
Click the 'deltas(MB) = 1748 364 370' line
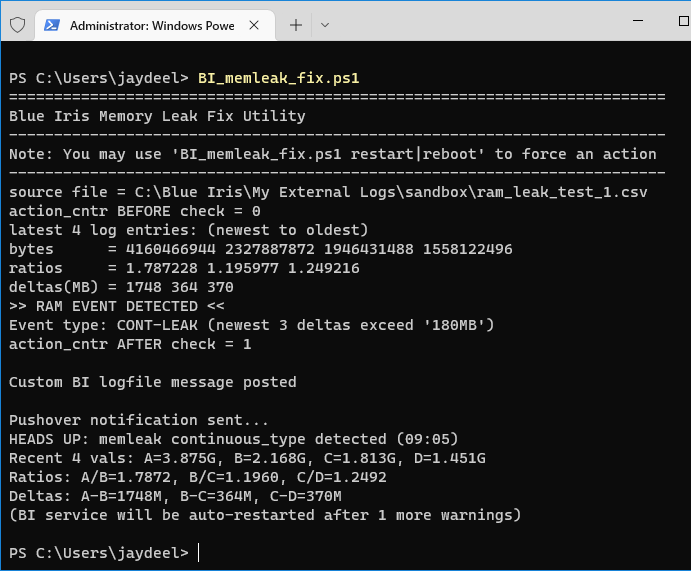click(x=121, y=287)
